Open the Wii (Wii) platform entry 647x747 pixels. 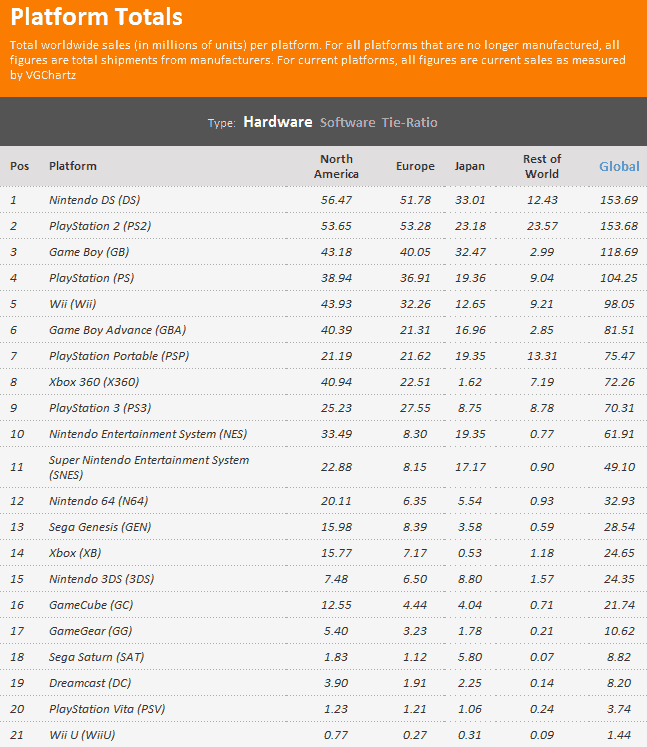72,304
